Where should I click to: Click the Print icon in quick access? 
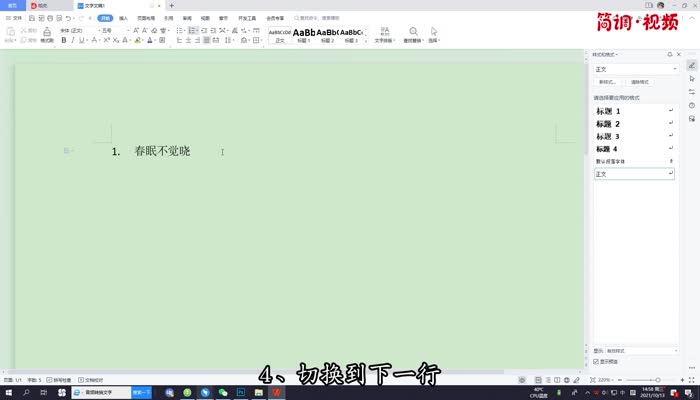pos(50,18)
